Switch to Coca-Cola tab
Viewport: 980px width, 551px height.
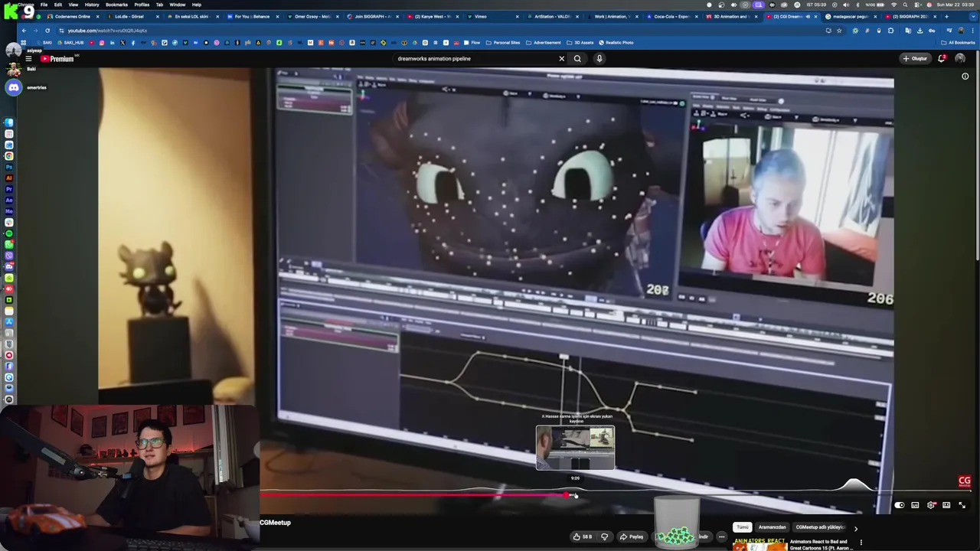[672, 16]
